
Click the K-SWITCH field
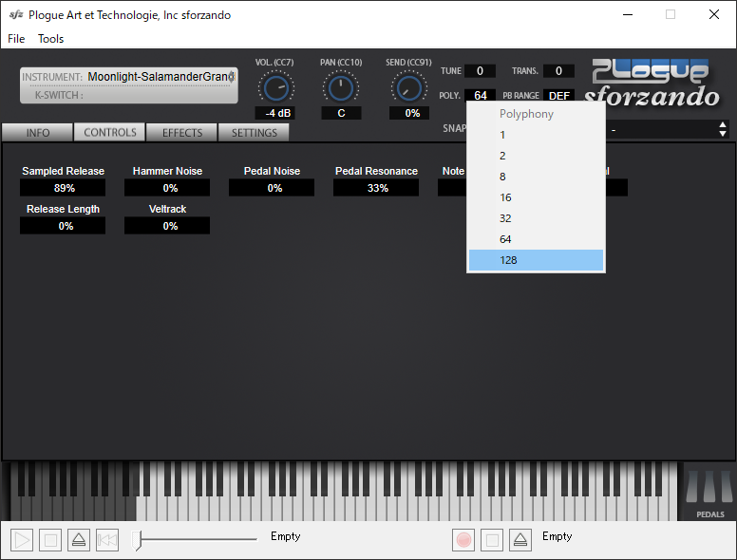tap(129, 95)
